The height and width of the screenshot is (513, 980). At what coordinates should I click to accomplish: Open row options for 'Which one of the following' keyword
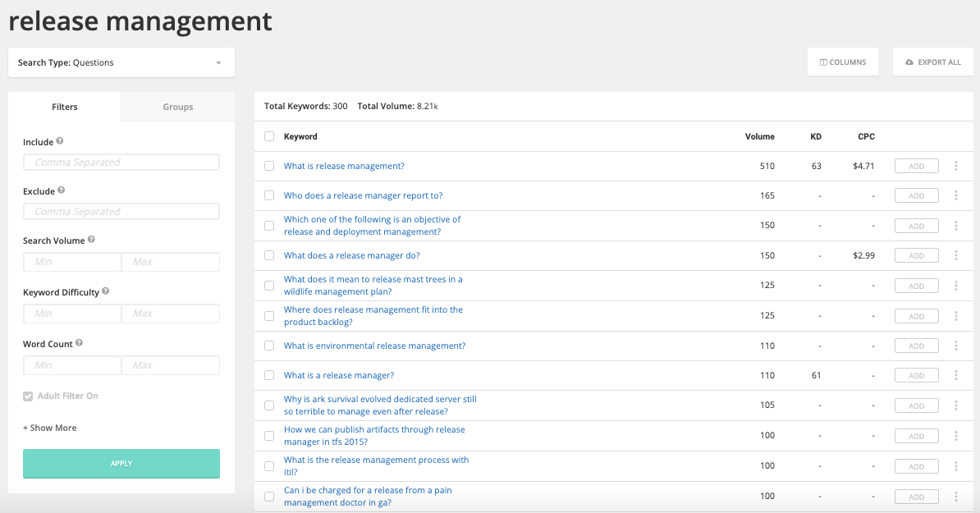[x=956, y=226]
